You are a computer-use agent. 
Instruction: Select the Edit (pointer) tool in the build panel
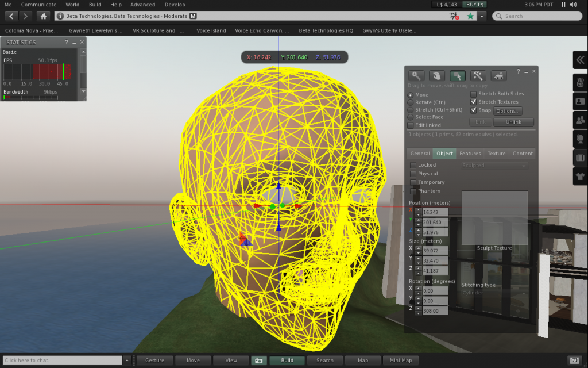(457, 75)
